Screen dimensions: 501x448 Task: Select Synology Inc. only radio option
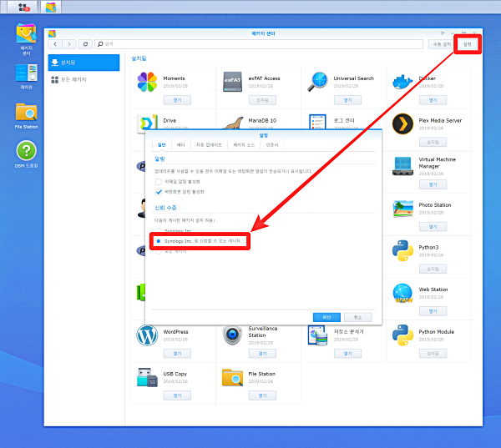(158, 230)
